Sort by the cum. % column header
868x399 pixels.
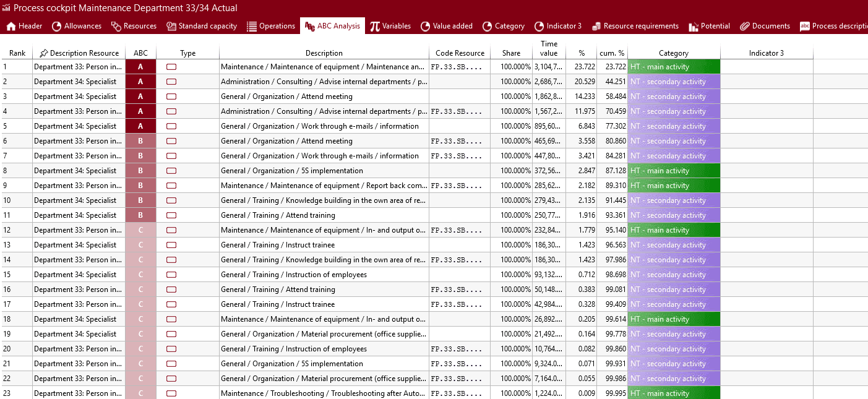[x=611, y=53]
